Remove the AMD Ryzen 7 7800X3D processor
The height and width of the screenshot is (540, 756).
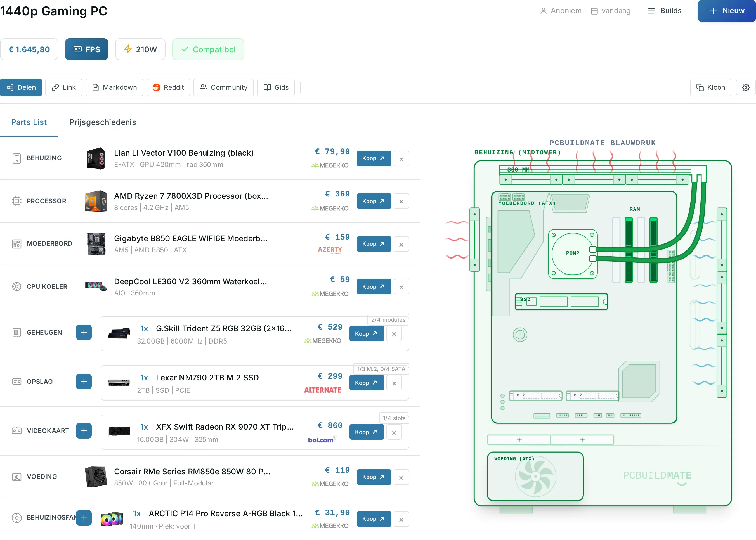pyautogui.click(x=401, y=202)
